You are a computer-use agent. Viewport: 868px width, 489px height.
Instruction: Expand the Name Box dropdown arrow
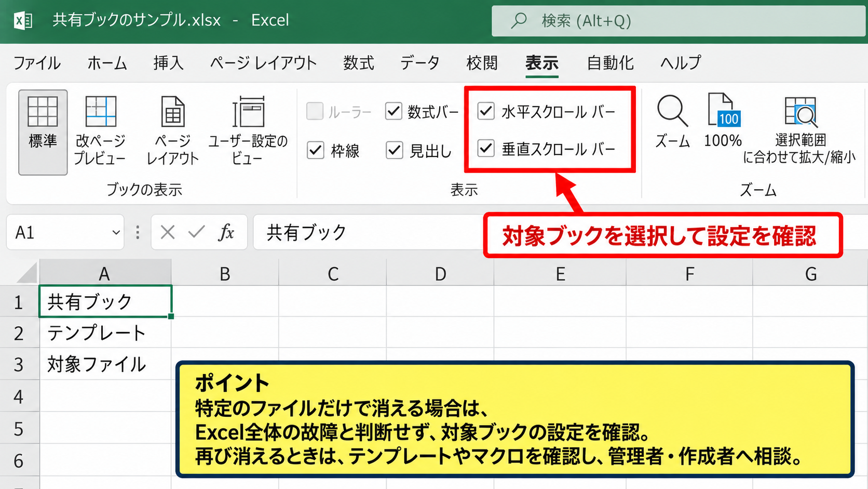pyautogui.click(x=116, y=232)
